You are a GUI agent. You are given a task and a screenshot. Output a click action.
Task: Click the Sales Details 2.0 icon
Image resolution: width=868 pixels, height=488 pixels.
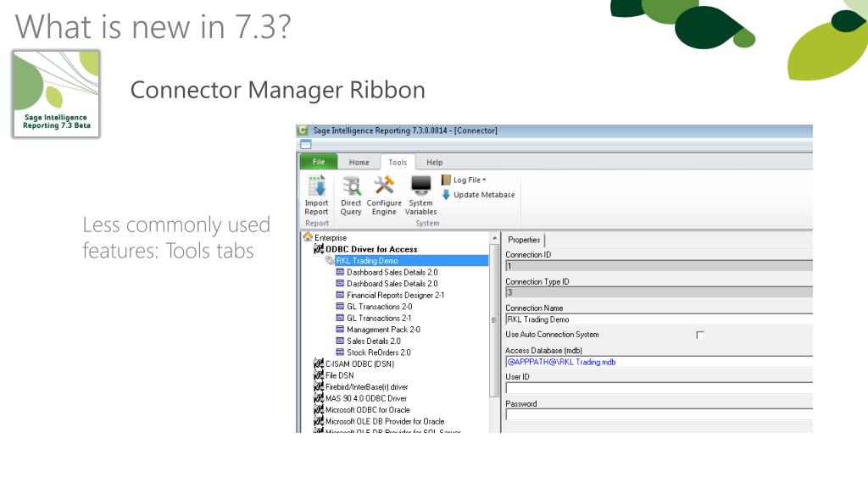click(341, 341)
